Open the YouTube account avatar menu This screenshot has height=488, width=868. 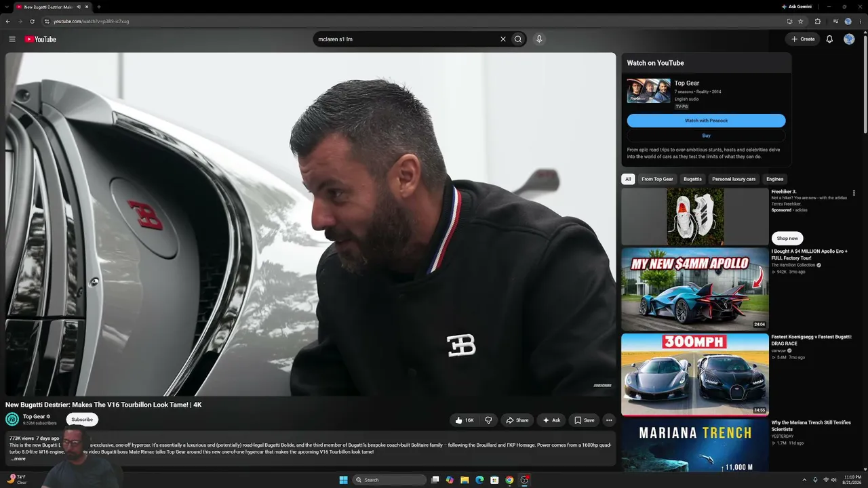click(x=849, y=39)
